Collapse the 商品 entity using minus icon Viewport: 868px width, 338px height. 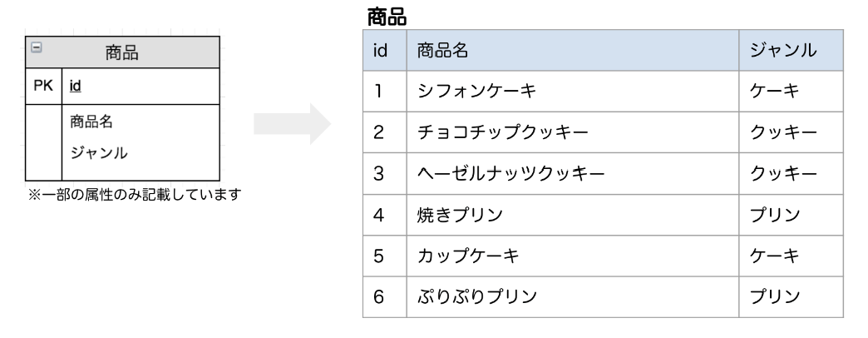pyautogui.click(x=36, y=47)
